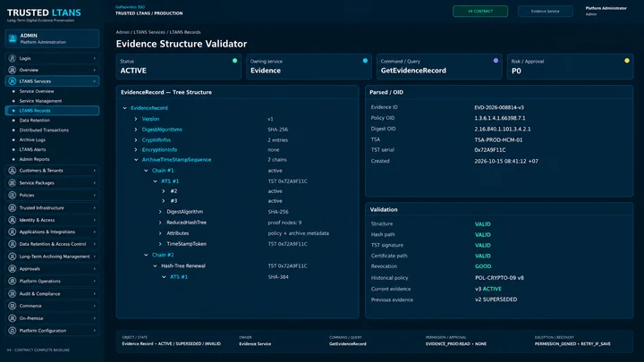Collapse the Chain #1 node
This screenshot has width=644, height=362.
pyautogui.click(x=146, y=171)
